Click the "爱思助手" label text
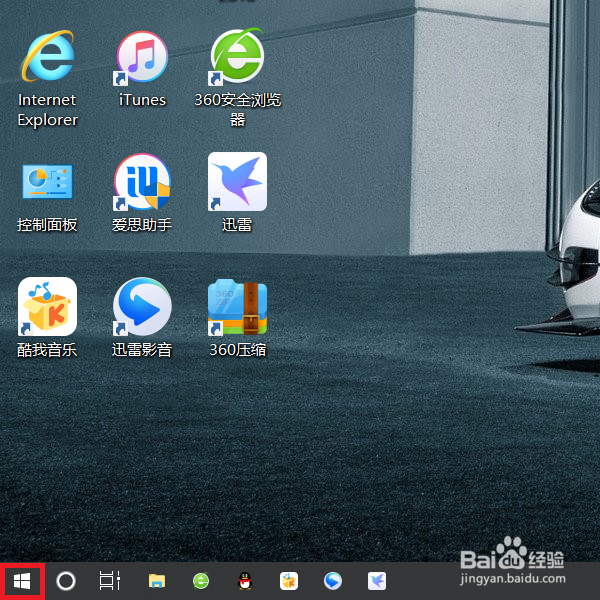Image resolution: width=600 pixels, height=600 pixels. (x=142, y=225)
